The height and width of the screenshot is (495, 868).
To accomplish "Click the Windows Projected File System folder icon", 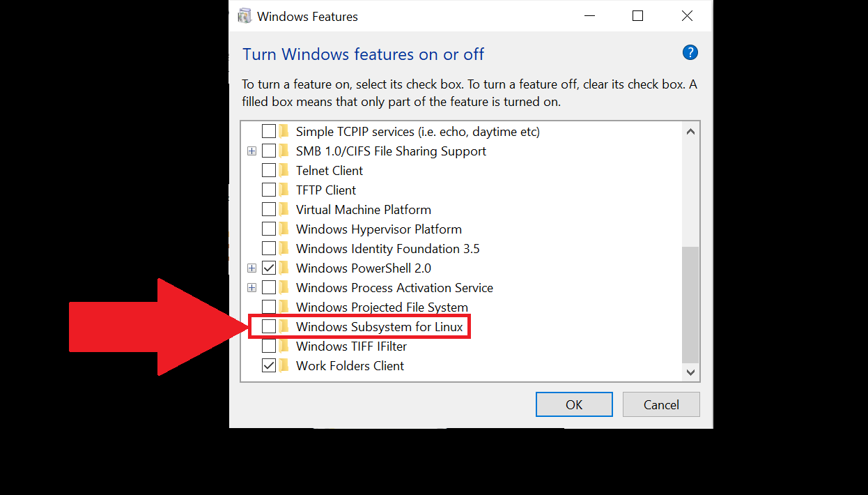I will [x=284, y=307].
